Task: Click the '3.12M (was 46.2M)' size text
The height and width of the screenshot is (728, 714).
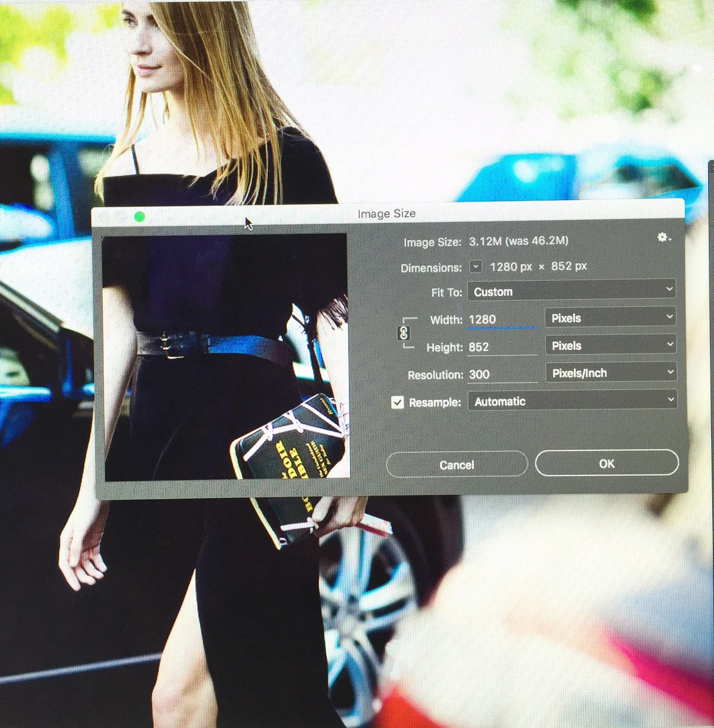Action: coord(518,241)
